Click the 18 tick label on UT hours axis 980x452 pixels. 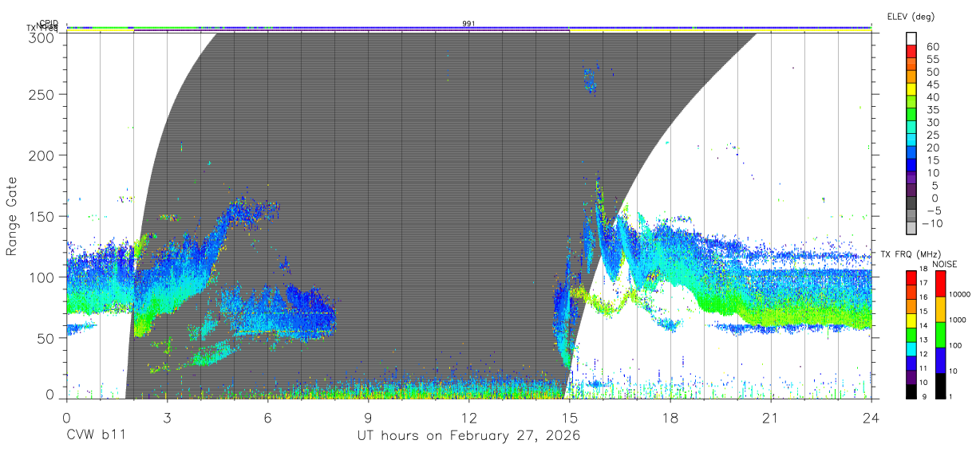(670, 417)
